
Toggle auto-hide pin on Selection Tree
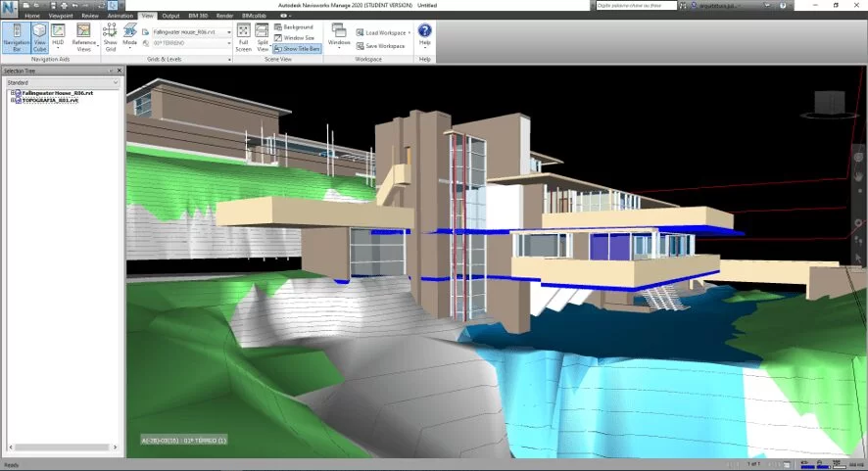(x=111, y=71)
